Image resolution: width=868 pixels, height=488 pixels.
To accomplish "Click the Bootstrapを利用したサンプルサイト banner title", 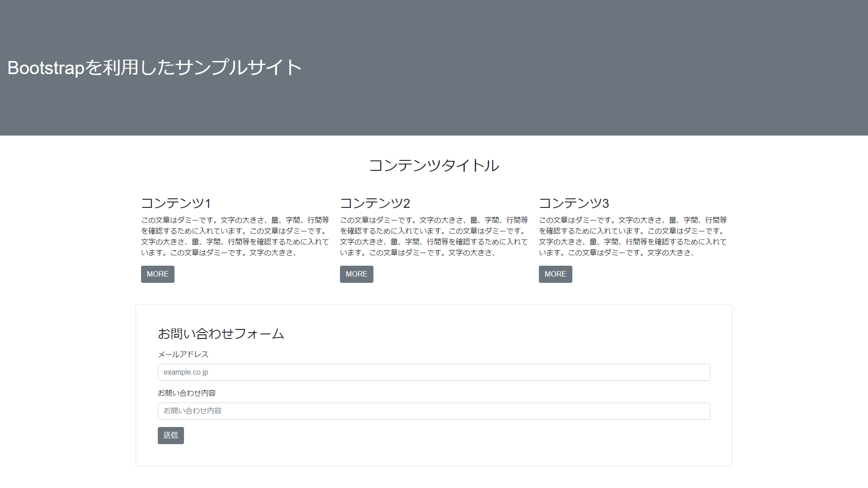I will (x=154, y=67).
